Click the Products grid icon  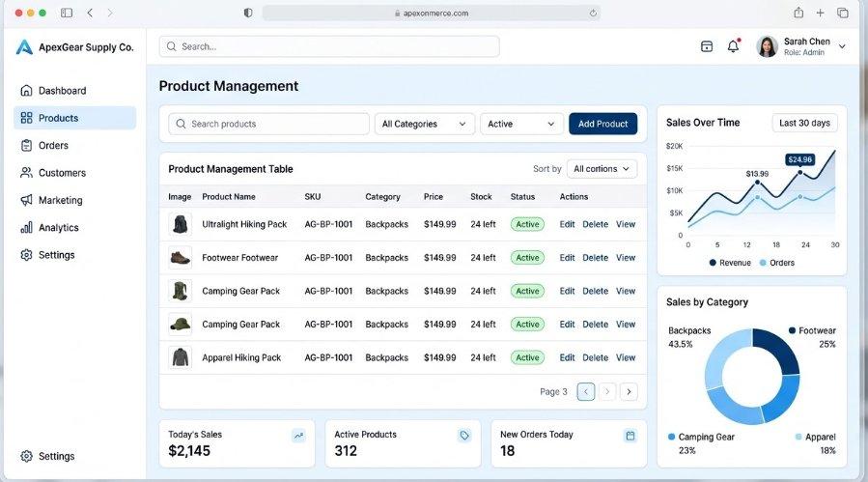tap(26, 118)
